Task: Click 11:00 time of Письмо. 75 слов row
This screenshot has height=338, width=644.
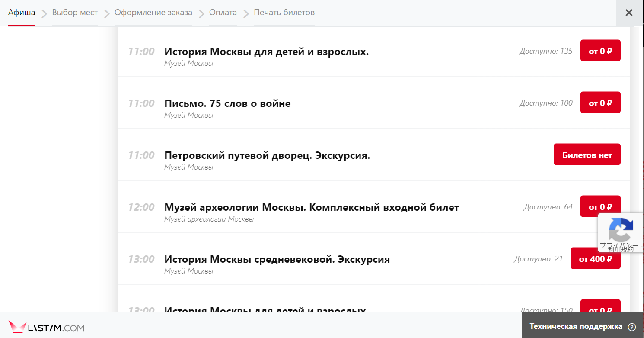Action: [x=141, y=103]
